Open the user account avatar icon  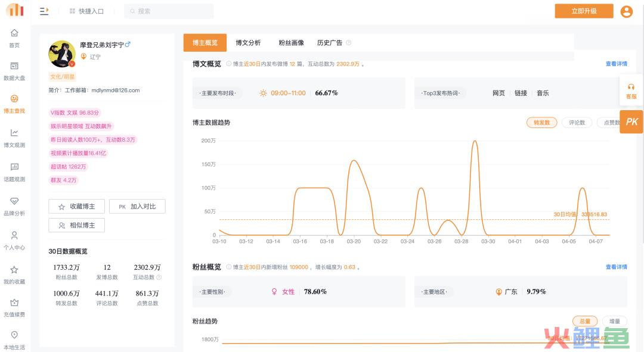point(626,11)
